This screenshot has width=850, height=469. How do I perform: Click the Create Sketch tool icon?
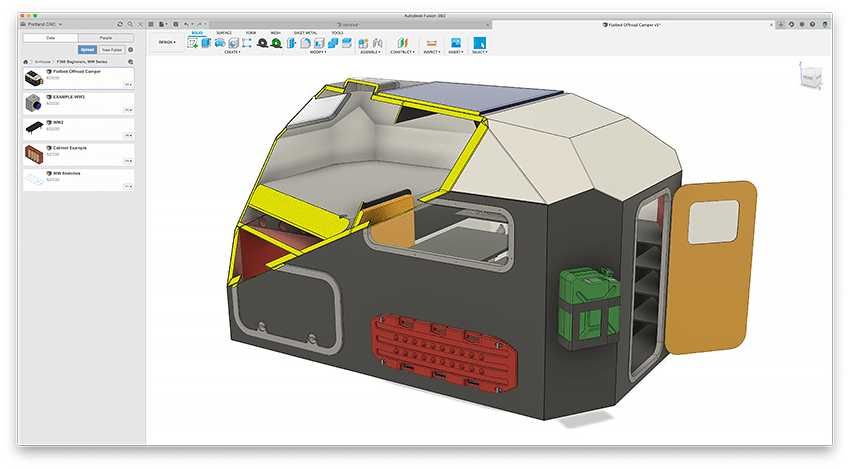point(192,43)
